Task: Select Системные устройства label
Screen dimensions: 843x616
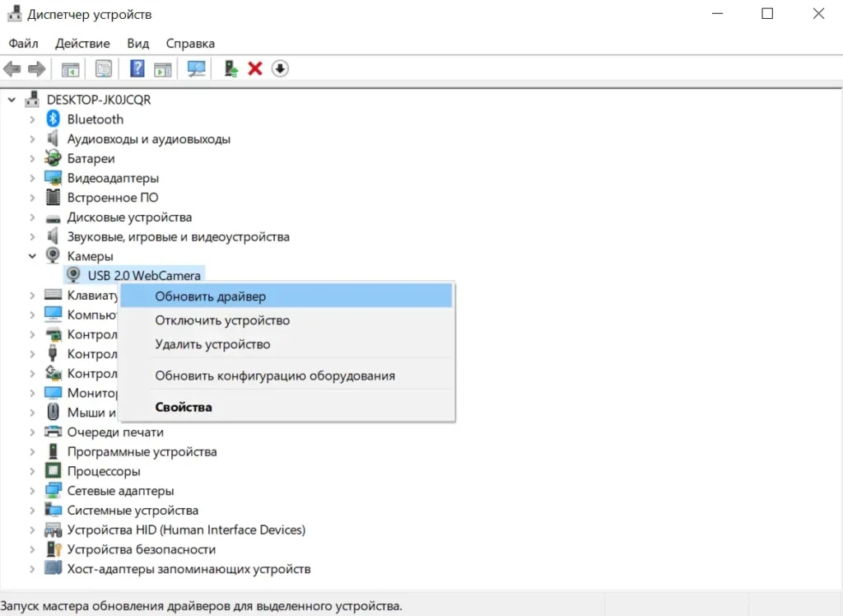Action: pos(133,510)
